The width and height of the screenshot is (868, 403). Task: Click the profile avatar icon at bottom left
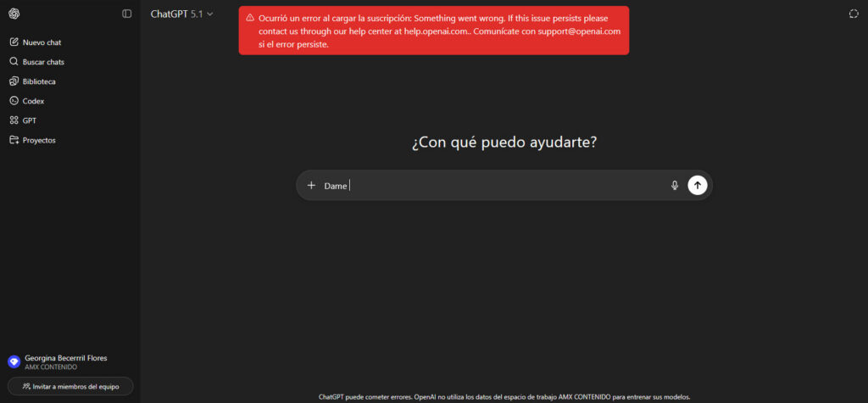point(14,361)
